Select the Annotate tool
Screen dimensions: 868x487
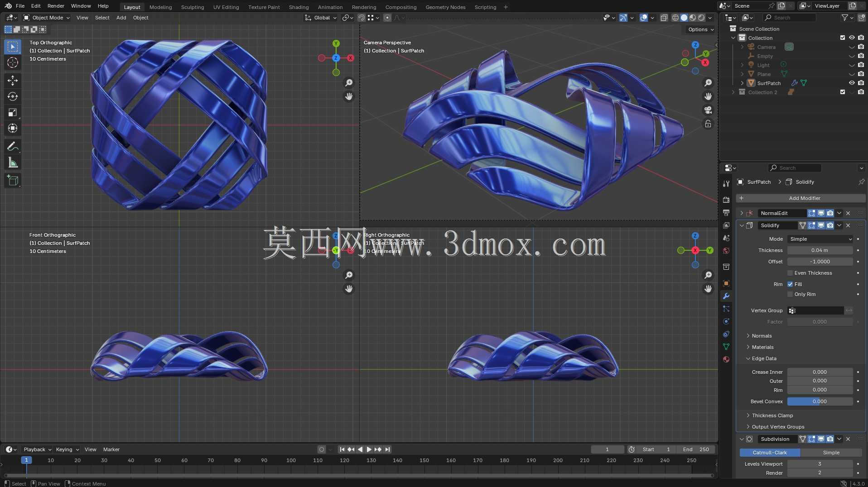point(13,146)
